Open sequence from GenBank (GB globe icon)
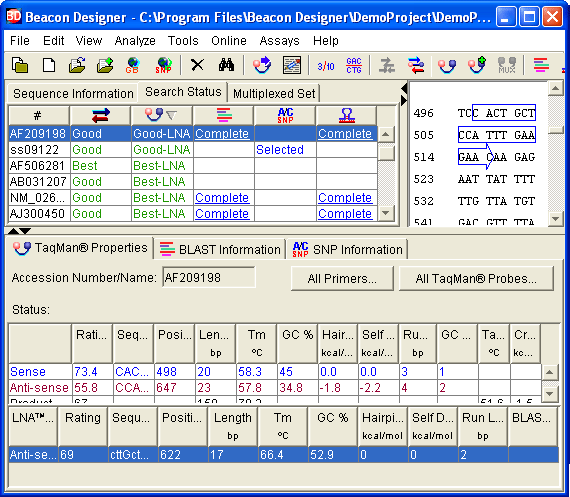This screenshot has height=497, width=570. click(133, 65)
